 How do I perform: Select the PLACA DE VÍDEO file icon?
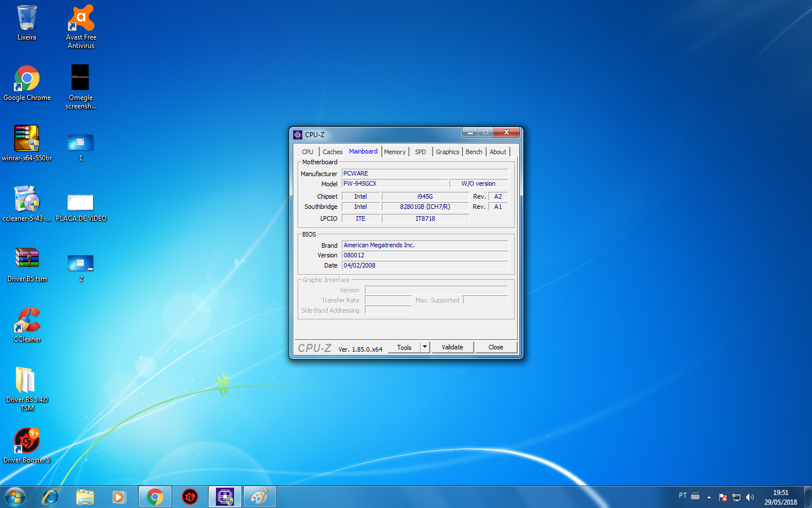coord(81,207)
